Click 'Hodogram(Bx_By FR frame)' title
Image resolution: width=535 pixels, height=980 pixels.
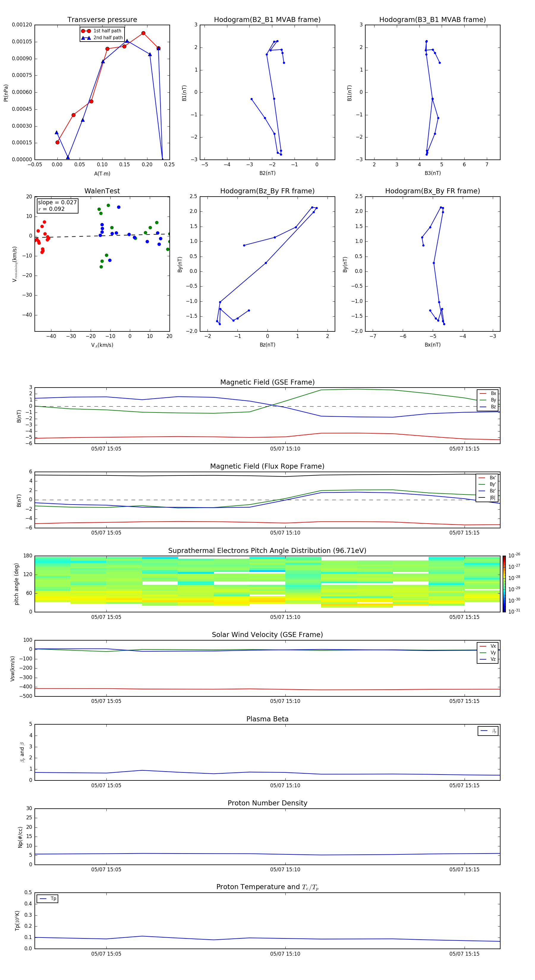click(x=432, y=191)
